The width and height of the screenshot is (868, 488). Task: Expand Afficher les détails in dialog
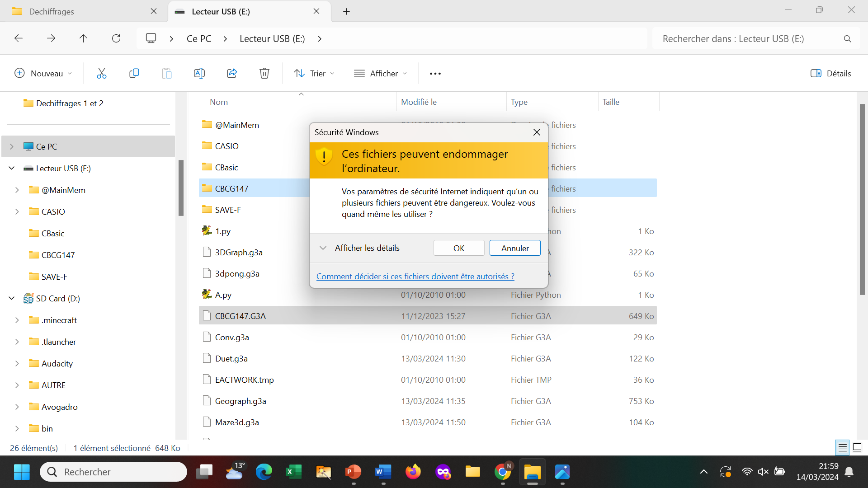(x=360, y=248)
